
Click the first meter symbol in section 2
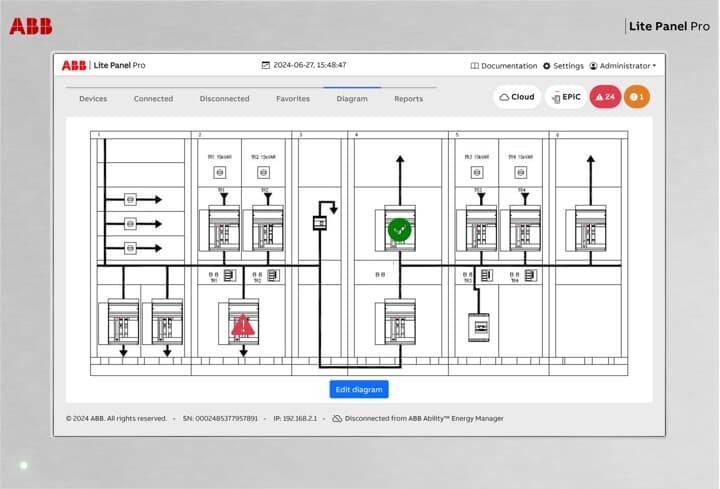220,173
